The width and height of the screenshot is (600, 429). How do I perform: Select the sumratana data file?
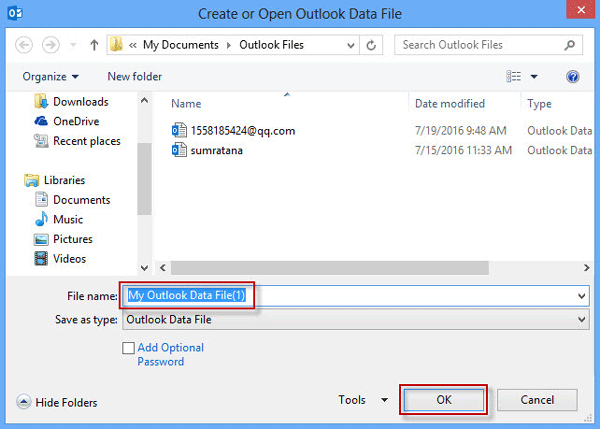tap(217, 150)
